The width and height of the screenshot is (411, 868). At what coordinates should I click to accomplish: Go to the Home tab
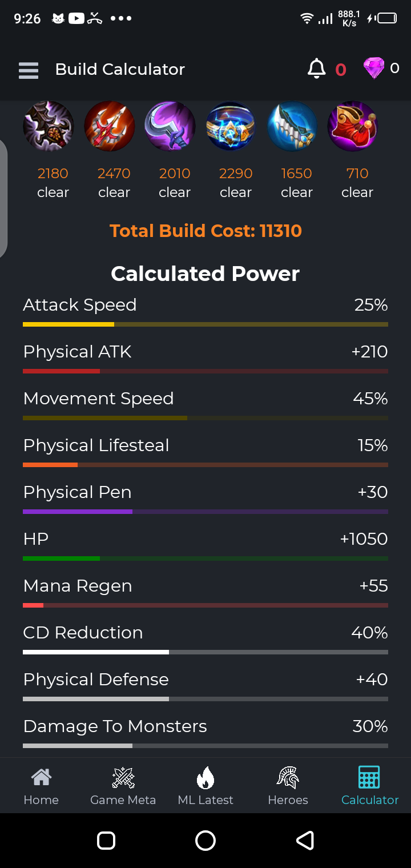click(x=41, y=786)
